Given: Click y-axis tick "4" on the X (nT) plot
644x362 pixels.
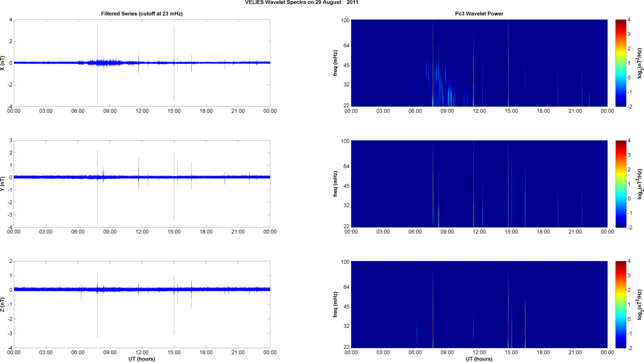Looking at the screenshot, I should [11, 20].
